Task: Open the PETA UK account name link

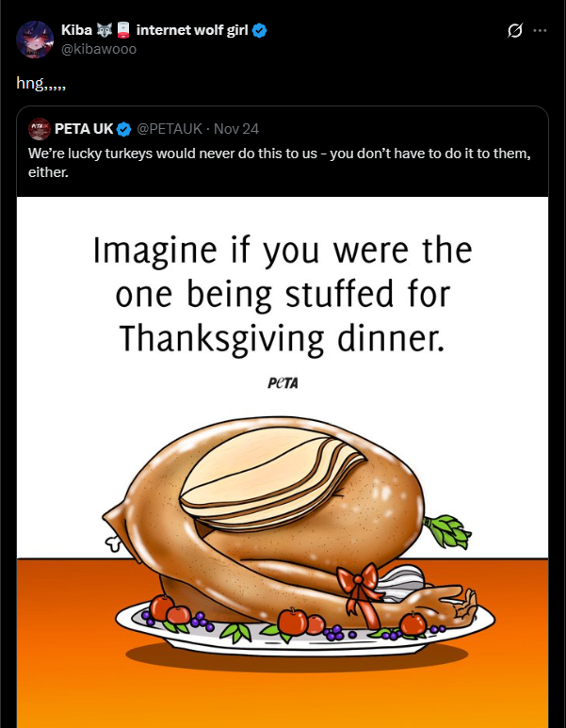Action: pyautogui.click(x=84, y=127)
